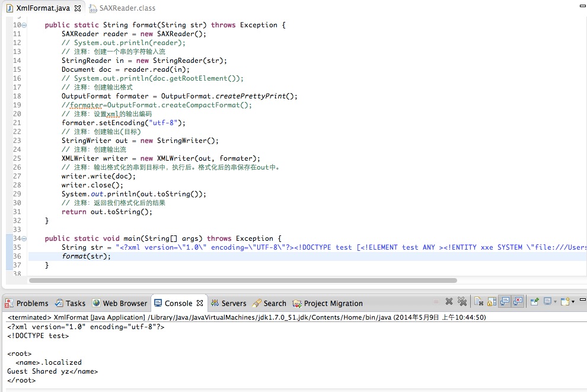Click the 'System.out.println(out.toString());' line
This screenshot has width=587, height=392.
click(x=133, y=195)
